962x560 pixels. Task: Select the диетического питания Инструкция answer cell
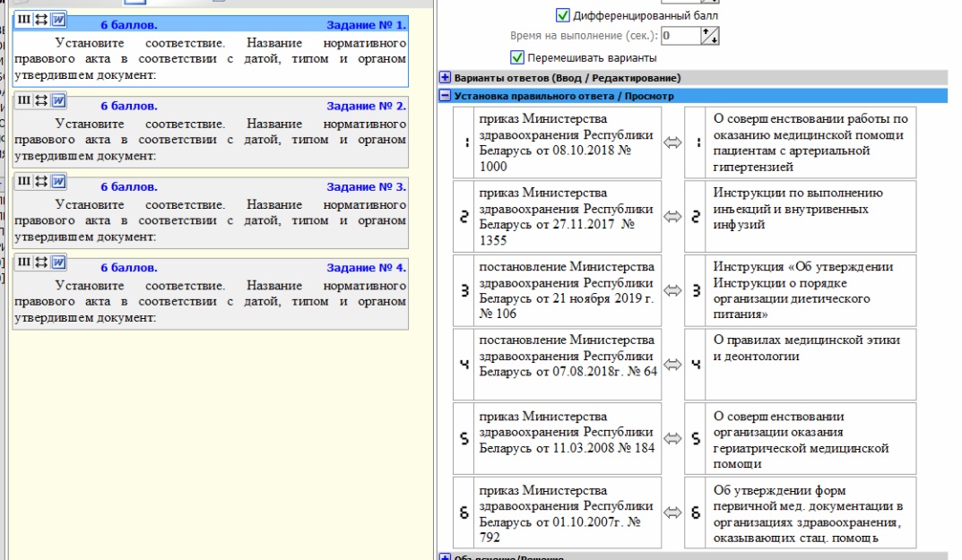tap(810, 290)
